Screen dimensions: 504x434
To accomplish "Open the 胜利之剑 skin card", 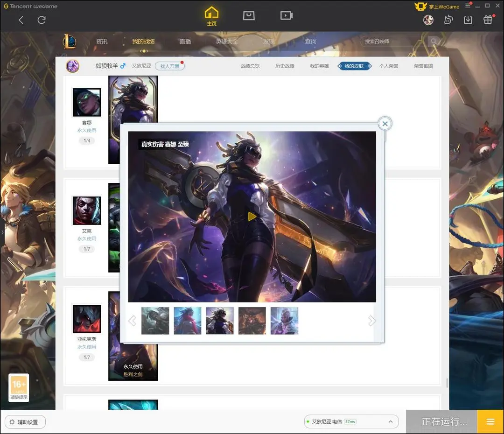I will pos(133,362).
